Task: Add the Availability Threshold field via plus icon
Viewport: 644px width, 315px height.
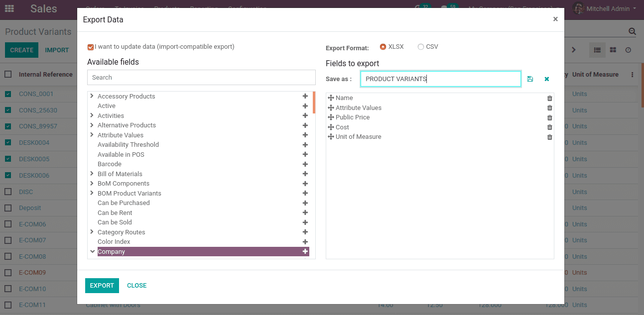Action: [x=305, y=145]
